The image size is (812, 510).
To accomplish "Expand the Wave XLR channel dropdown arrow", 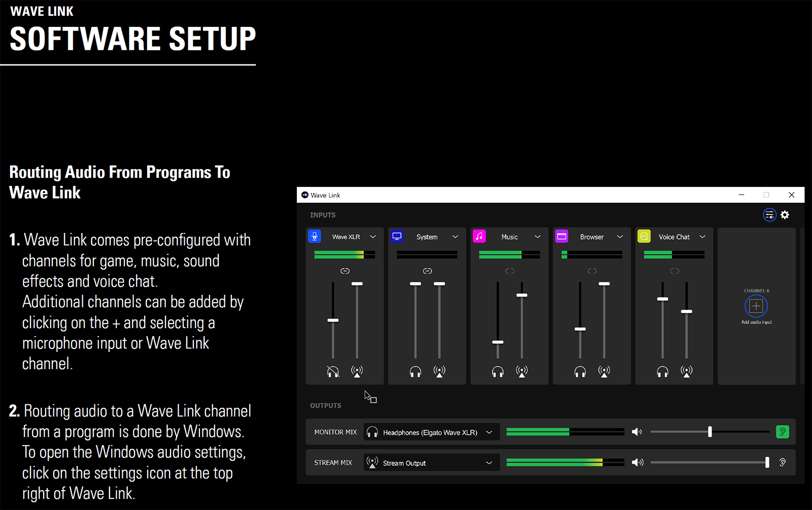I will point(373,237).
